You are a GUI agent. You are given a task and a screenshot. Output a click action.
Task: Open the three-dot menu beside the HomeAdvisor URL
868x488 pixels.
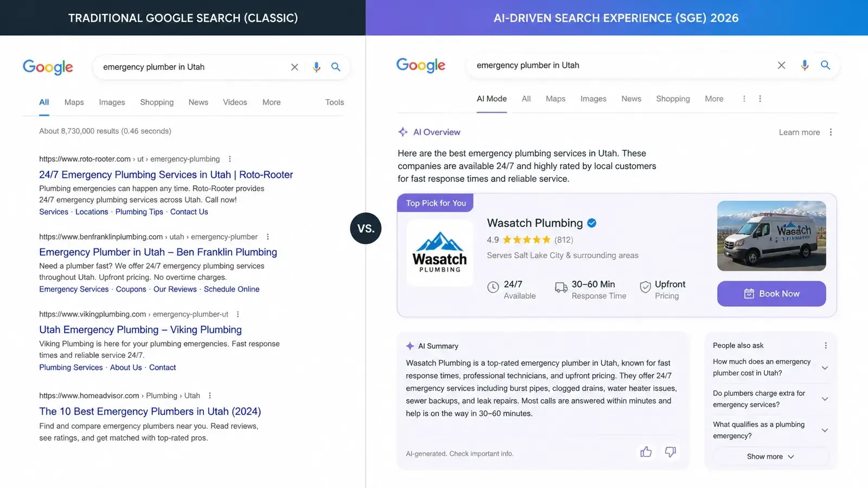coord(210,395)
